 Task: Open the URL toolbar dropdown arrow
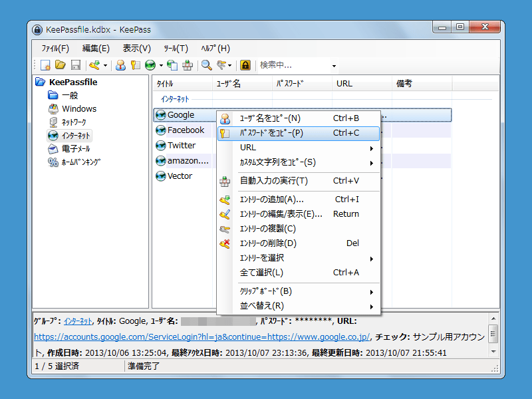click(161, 65)
